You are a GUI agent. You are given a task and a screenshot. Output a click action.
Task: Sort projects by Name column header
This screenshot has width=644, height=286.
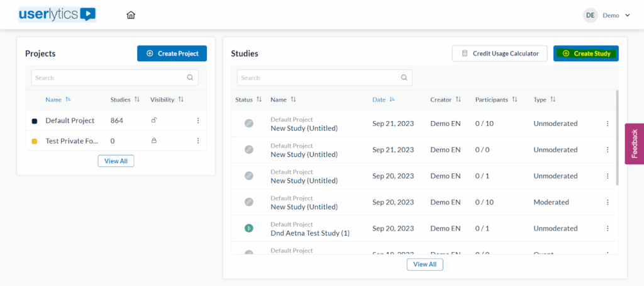pos(58,100)
